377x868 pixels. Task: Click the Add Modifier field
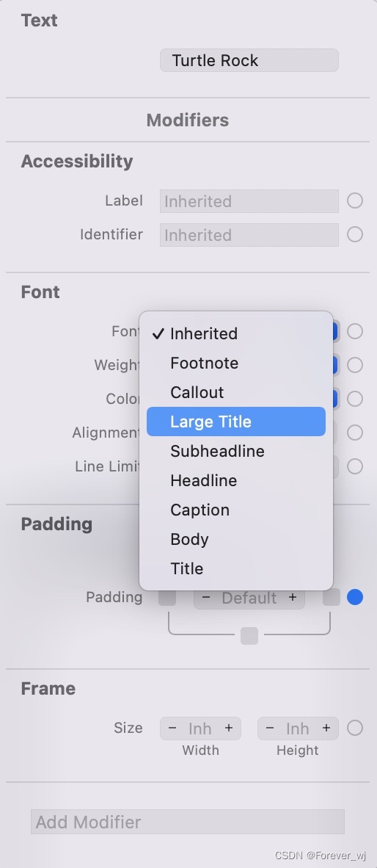pyautogui.click(x=187, y=822)
